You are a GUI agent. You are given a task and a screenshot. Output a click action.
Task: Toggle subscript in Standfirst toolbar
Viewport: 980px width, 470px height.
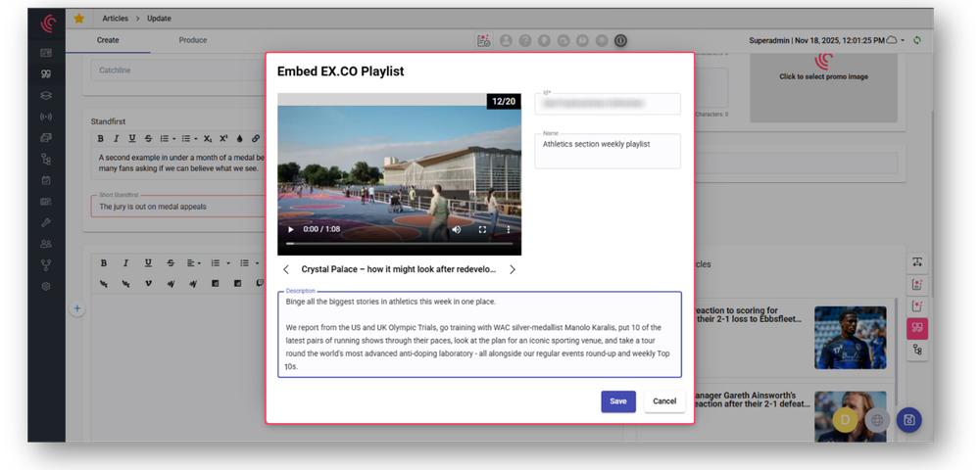(x=208, y=139)
